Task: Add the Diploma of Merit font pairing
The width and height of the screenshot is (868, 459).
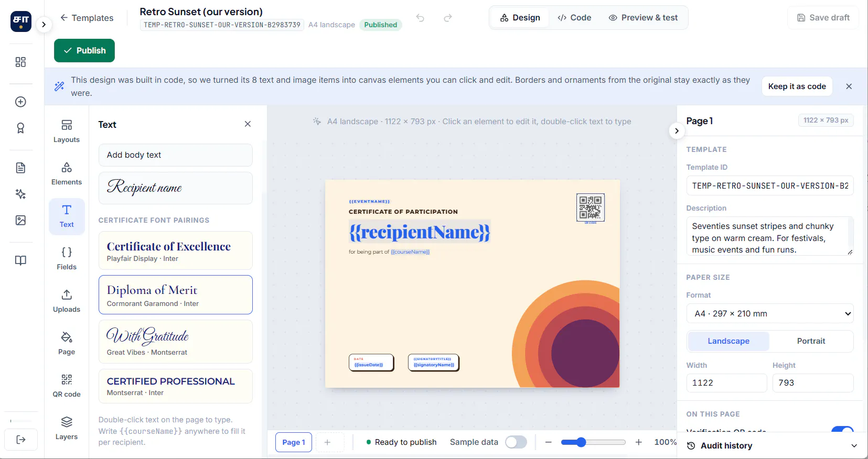Action: pyautogui.click(x=176, y=295)
